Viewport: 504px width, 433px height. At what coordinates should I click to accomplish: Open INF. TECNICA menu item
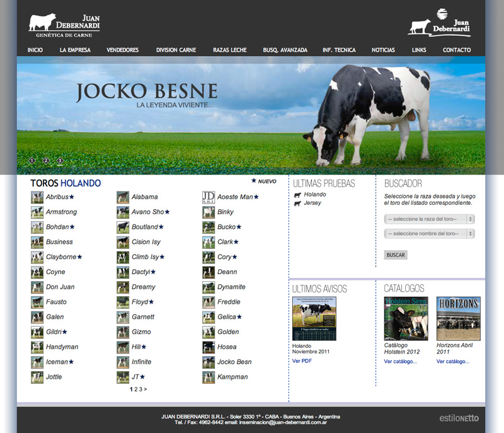[x=339, y=50]
